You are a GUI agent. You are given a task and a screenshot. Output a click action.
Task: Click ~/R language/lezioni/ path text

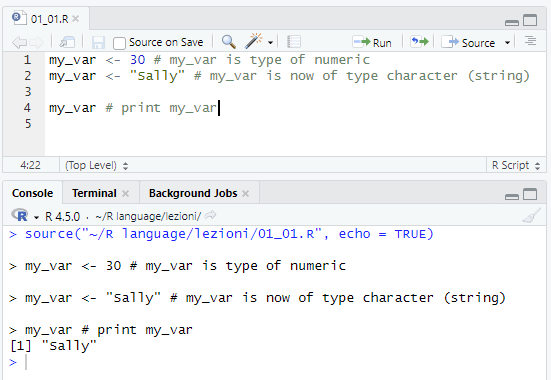(x=148, y=216)
